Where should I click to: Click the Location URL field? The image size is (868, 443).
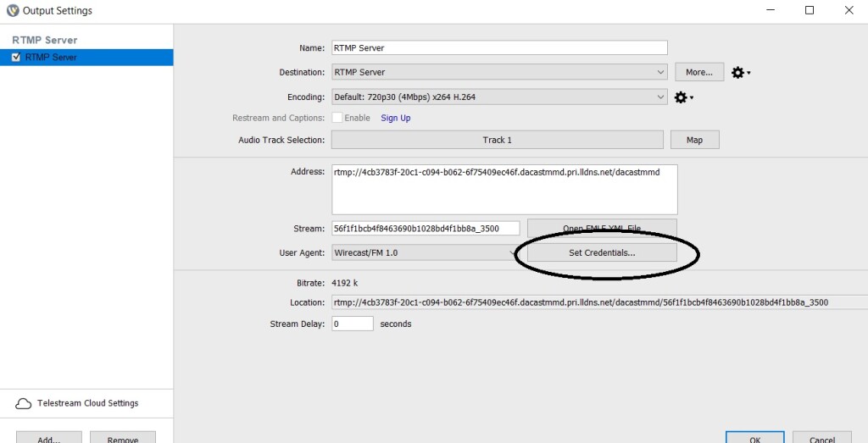(599, 302)
